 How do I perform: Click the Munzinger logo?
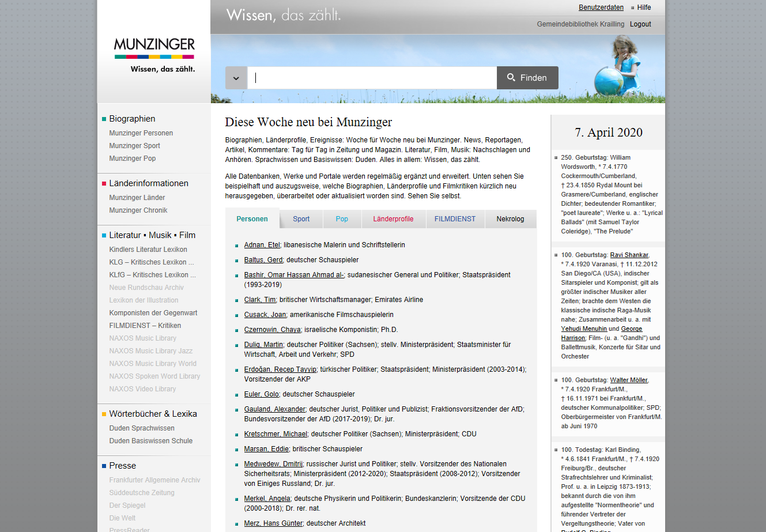click(154, 55)
